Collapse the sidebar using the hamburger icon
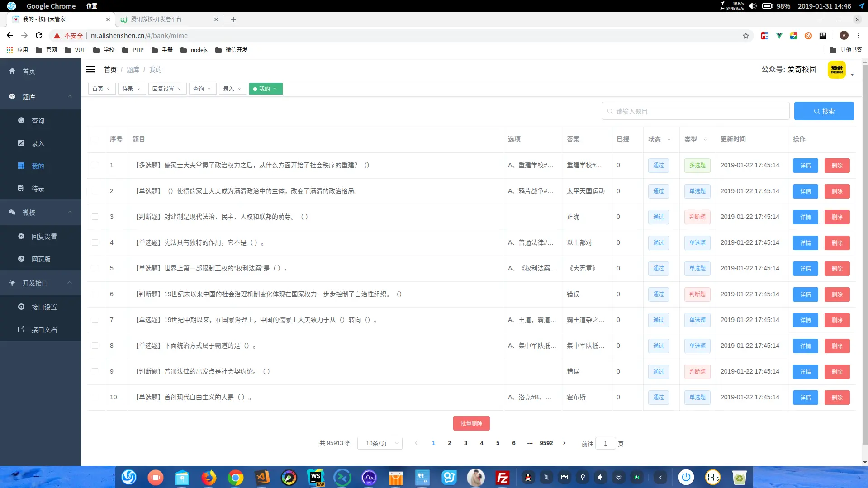The width and height of the screenshot is (868, 488). point(90,69)
